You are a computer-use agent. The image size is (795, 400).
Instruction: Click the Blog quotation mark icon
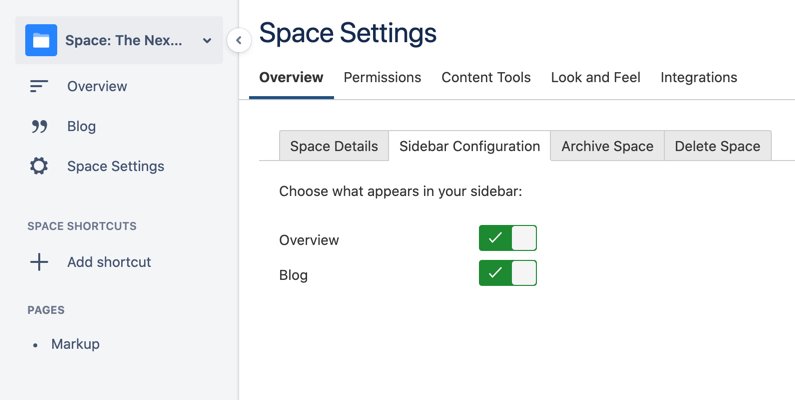(39, 127)
